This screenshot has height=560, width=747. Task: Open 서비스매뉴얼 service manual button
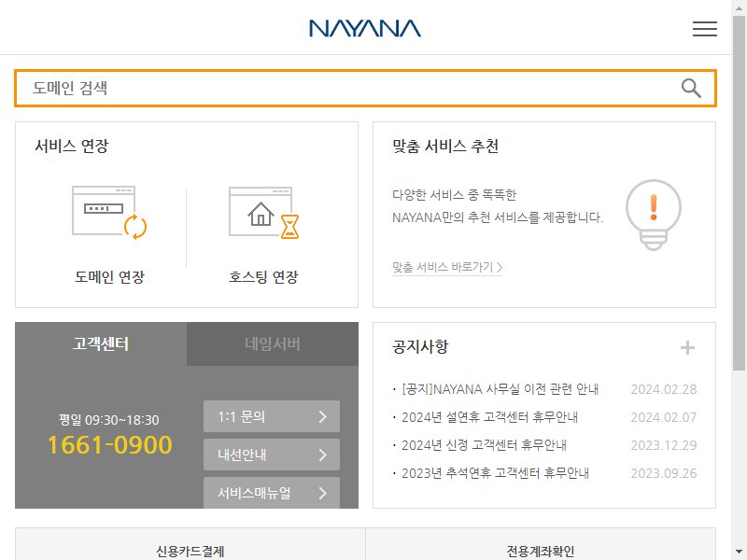(x=272, y=493)
